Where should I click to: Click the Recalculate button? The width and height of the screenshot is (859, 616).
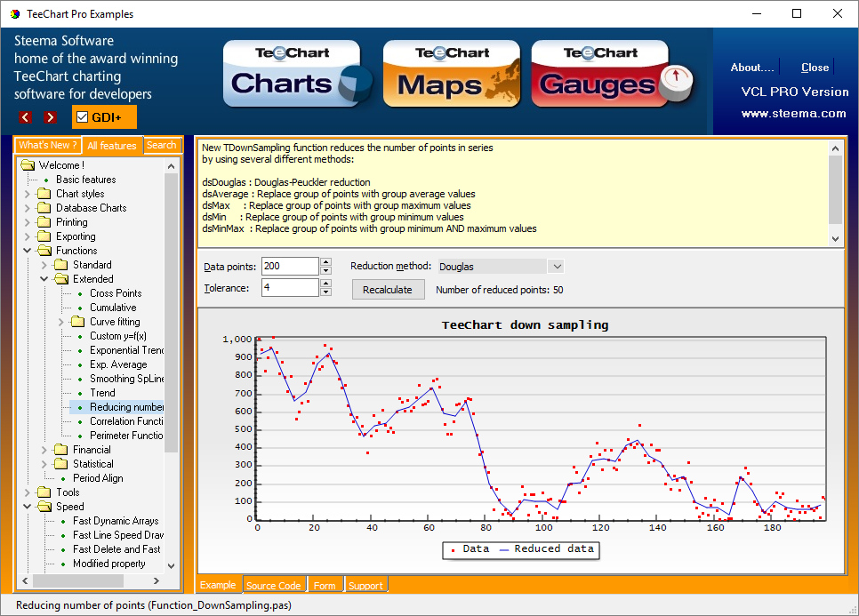tap(388, 290)
